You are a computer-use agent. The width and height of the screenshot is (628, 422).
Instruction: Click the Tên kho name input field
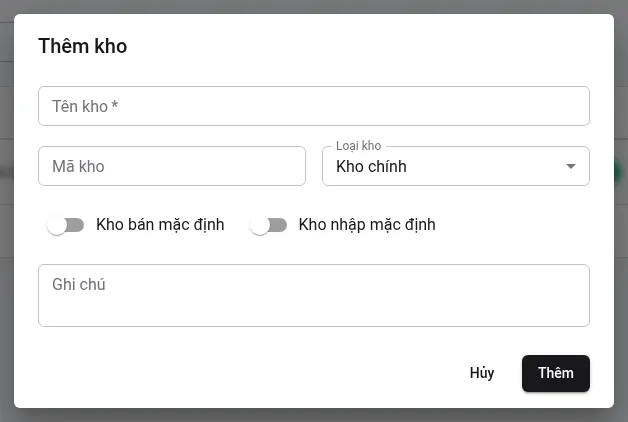pos(314,106)
